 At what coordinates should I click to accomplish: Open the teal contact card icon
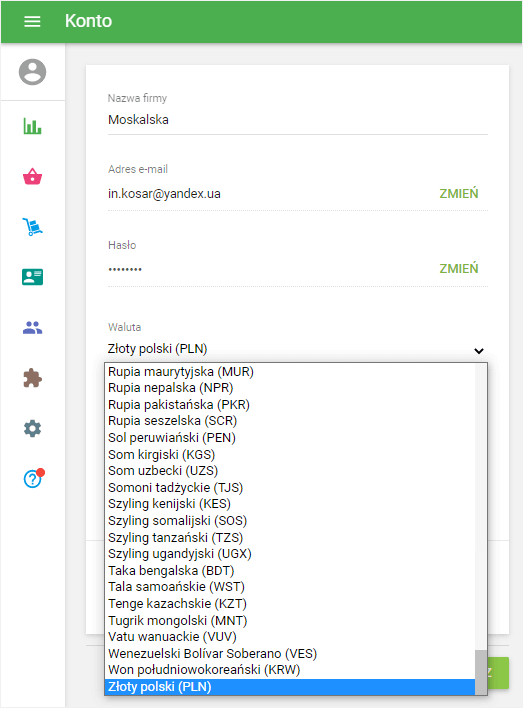click(x=33, y=277)
